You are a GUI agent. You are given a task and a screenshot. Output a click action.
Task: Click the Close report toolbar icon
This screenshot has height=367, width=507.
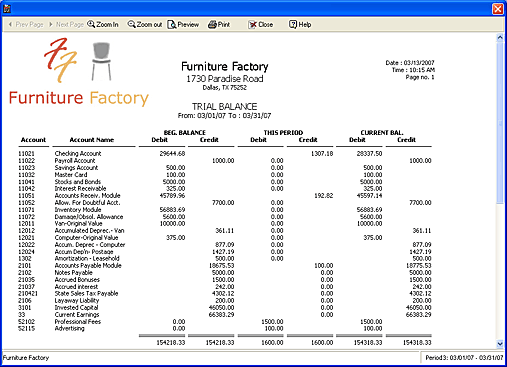(252, 25)
